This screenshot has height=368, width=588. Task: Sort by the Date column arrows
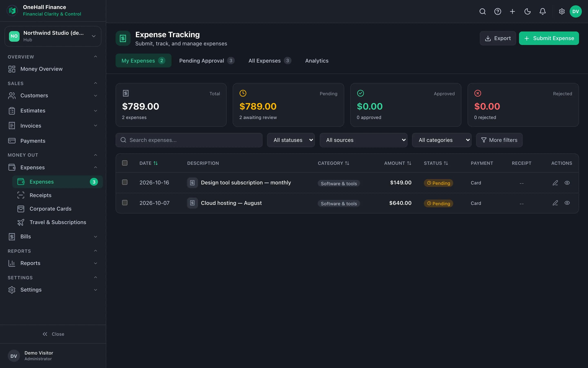(156, 163)
